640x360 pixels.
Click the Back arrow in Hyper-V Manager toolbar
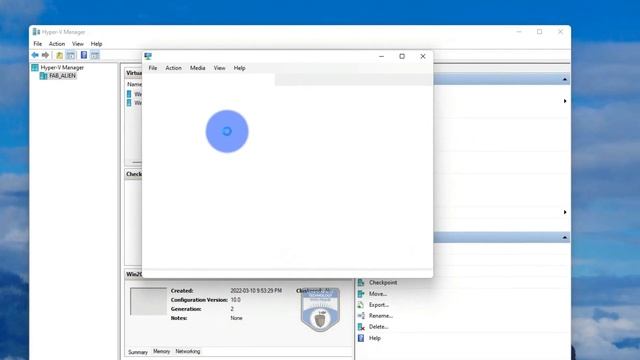[35, 55]
